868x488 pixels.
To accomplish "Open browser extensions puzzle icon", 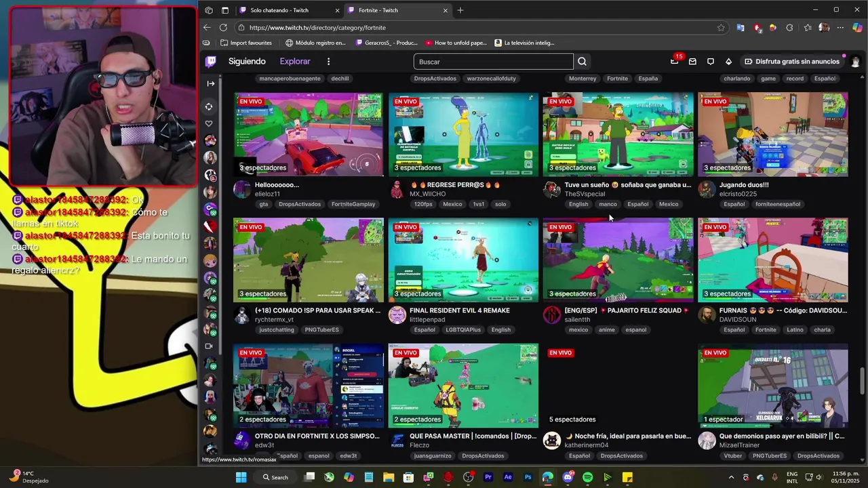I will pyautogui.click(x=789, y=28).
